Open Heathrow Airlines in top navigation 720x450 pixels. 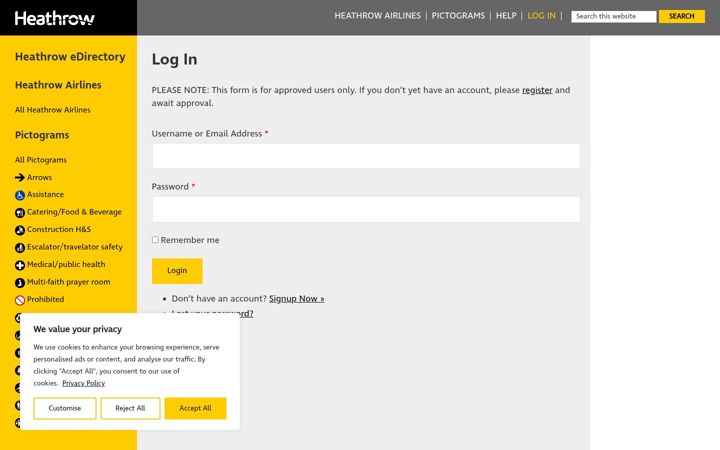pyautogui.click(x=377, y=16)
